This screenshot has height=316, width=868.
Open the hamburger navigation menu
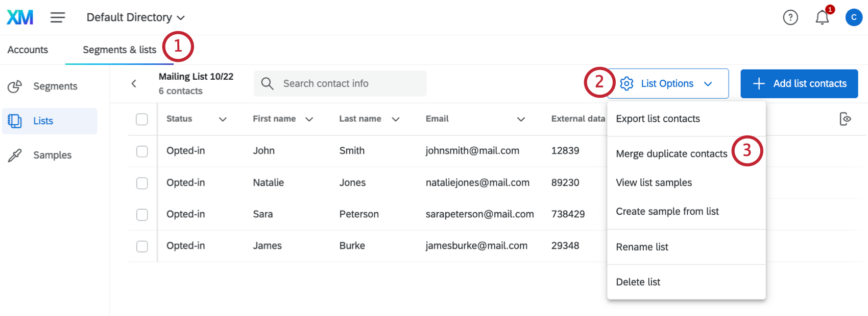point(58,17)
